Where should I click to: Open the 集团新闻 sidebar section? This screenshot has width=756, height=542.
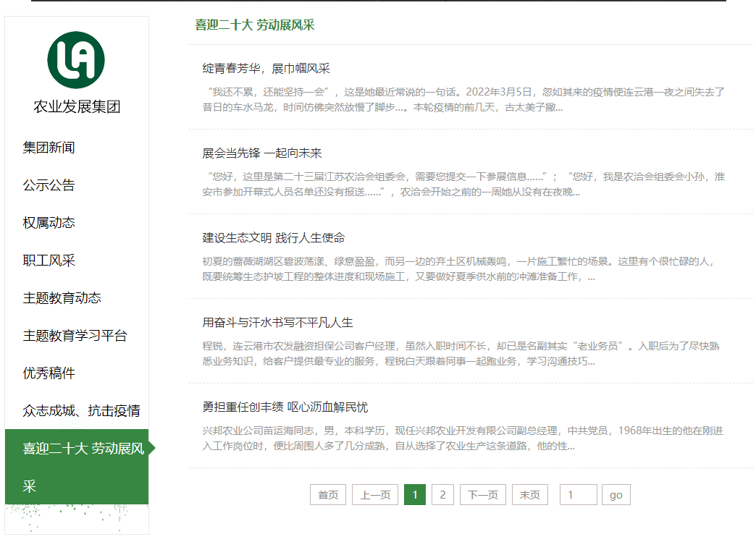point(49,148)
